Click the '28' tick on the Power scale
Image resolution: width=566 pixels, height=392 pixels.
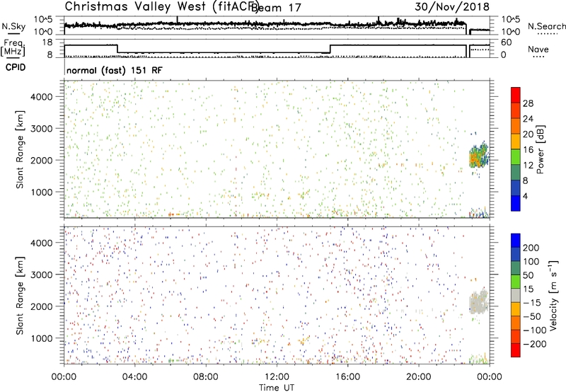[x=528, y=103]
